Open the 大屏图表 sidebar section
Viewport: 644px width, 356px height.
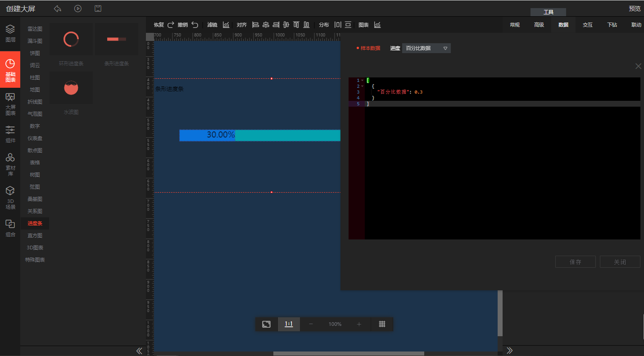click(x=10, y=104)
